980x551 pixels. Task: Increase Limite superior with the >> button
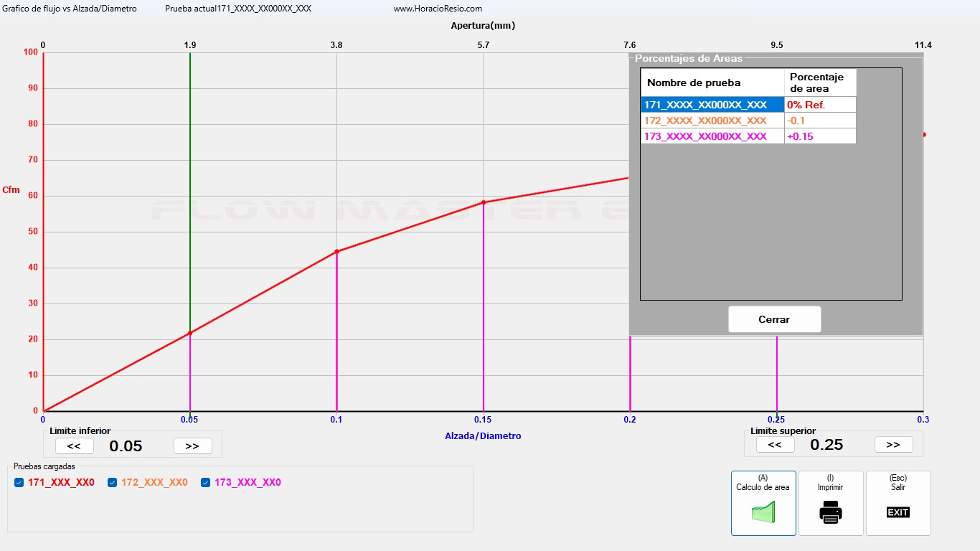tap(893, 445)
